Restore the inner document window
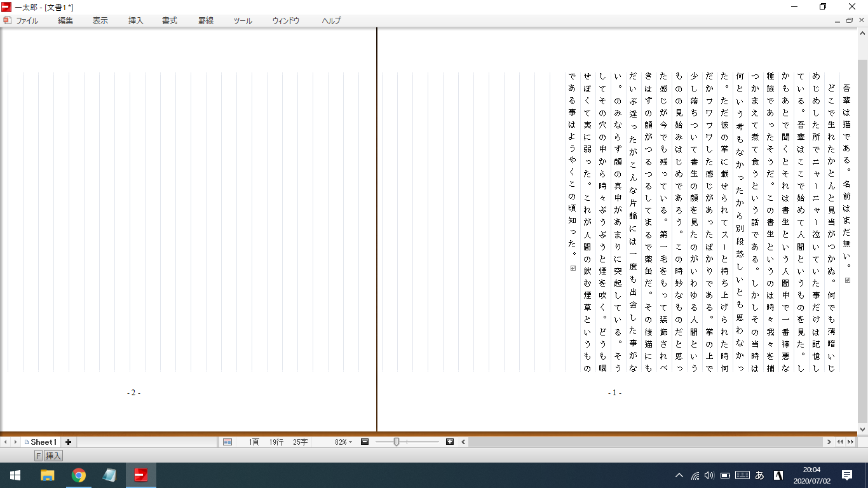 [x=850, y=20]
